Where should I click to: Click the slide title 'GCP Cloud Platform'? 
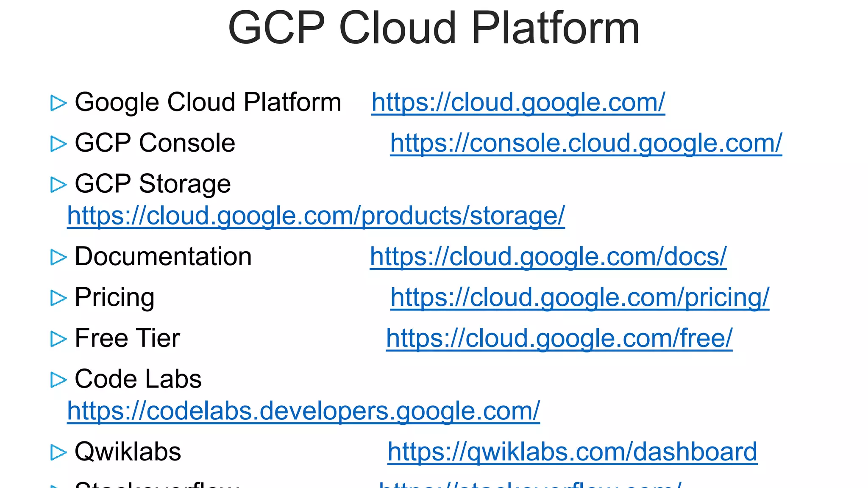(434, 28)
